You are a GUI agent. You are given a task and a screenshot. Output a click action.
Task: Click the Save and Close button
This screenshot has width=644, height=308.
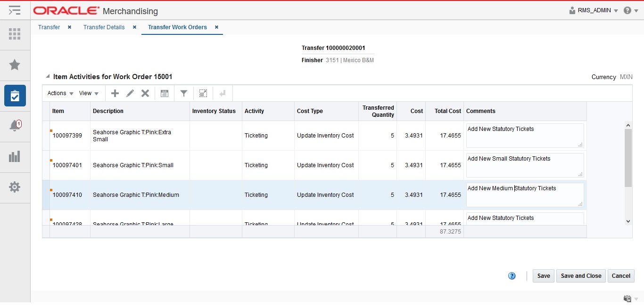580,276
